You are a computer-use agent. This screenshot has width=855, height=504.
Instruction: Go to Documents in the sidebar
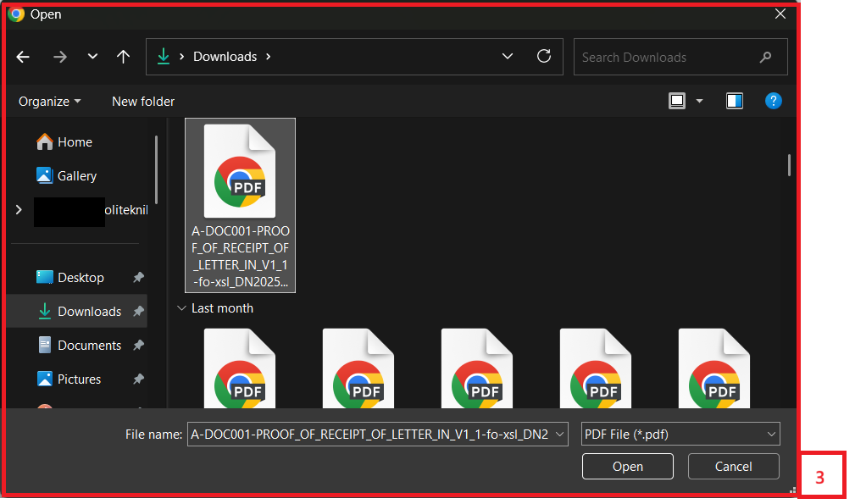click(x=89, y=346)
